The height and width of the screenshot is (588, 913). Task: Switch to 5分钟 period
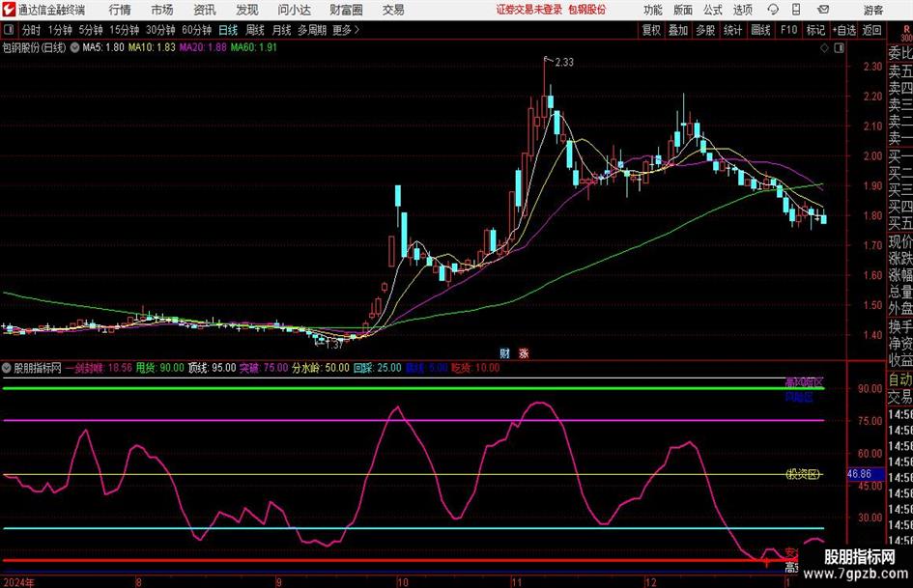[91, 30]
